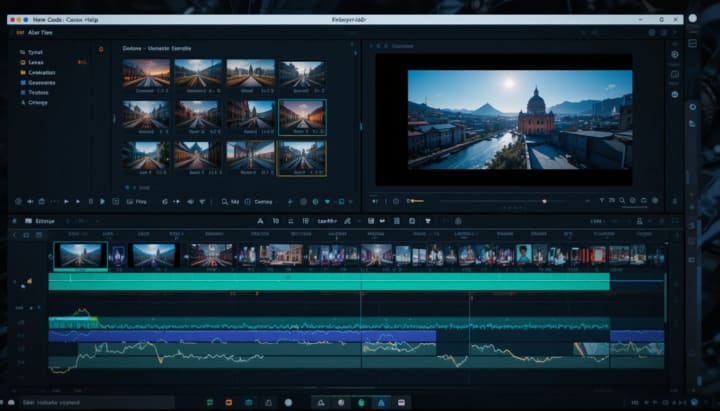Select the Tynat item in the folder tree
Screen dimensions: 720x411
pos(31,52)
